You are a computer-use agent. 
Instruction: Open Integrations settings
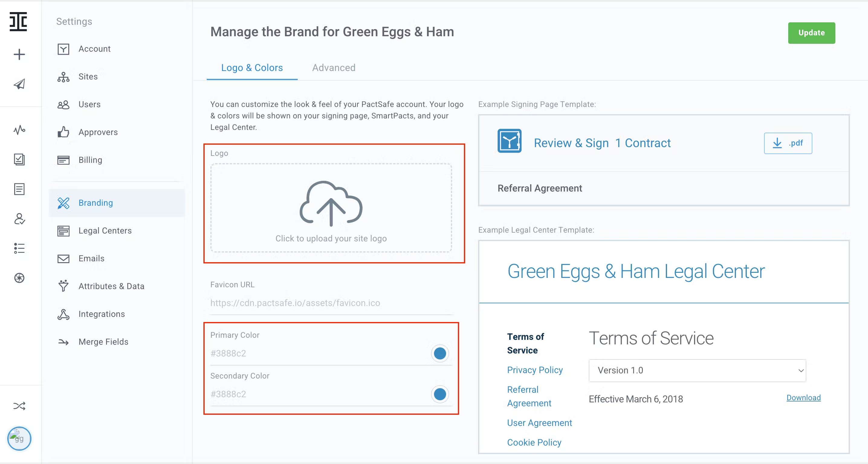tap(102, 314)
